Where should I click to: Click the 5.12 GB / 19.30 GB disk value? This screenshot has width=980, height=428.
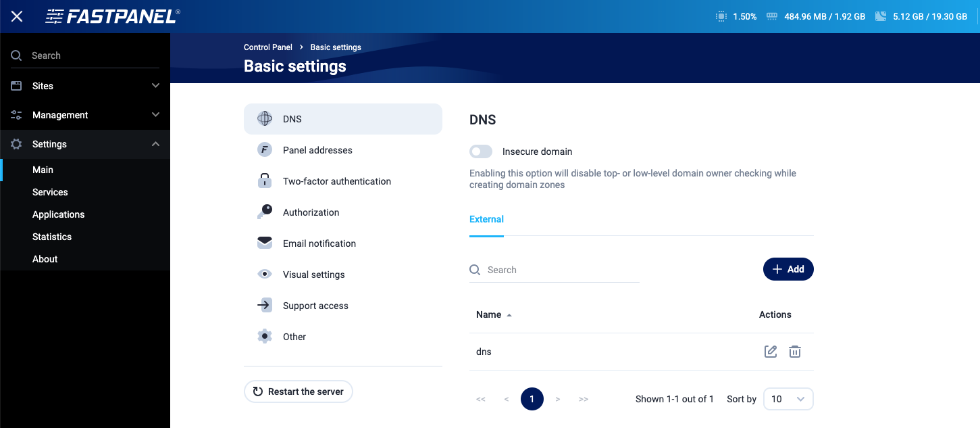pyautogui.click(x=930, y=16)
